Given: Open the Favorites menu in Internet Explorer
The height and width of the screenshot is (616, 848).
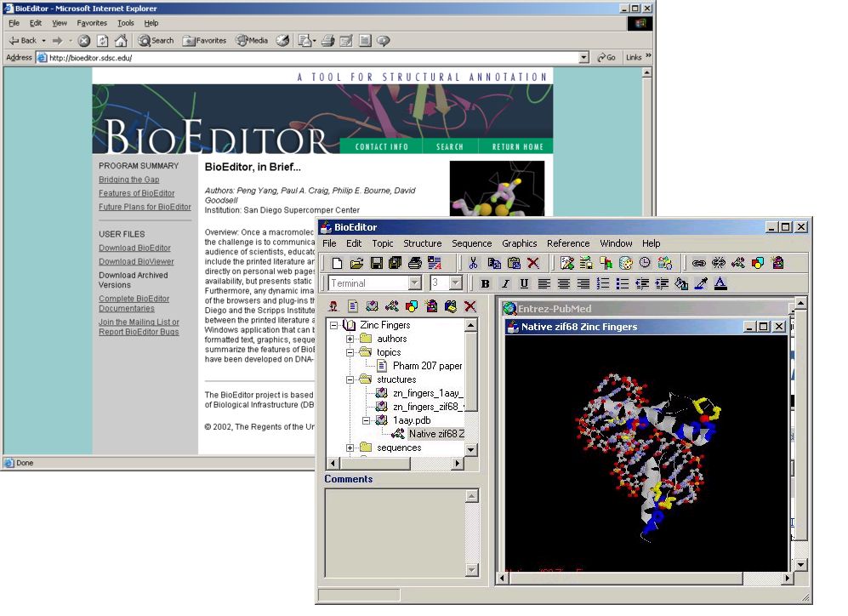Looking at the screenshot, I should pos(92,23).
